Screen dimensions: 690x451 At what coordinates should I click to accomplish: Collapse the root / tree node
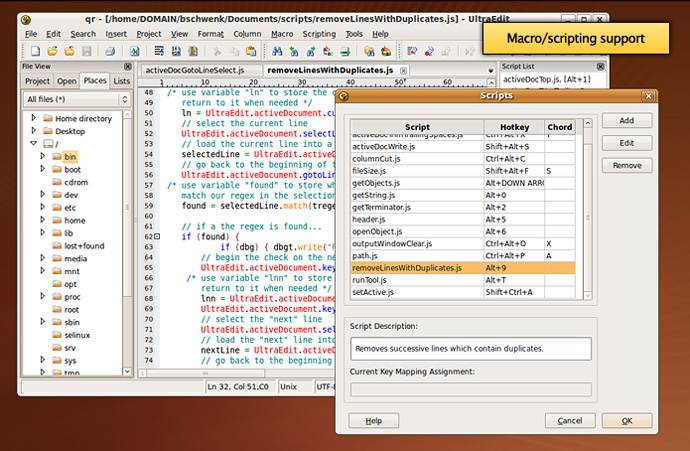(x=33, y=143)
